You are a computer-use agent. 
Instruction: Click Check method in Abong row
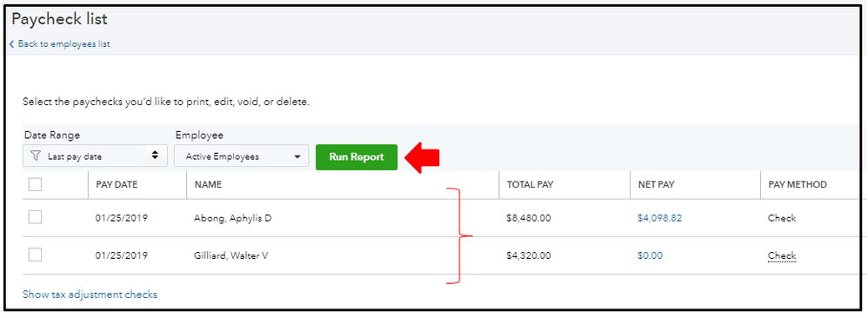tap(782, 218)
